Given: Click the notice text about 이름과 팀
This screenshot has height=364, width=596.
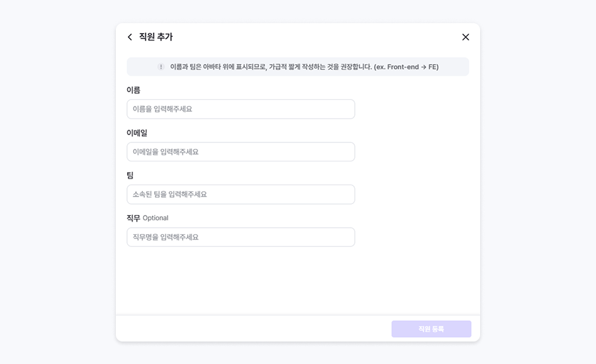Looking at the screenshot, I should pyautogui.click(x=265, y=67).
